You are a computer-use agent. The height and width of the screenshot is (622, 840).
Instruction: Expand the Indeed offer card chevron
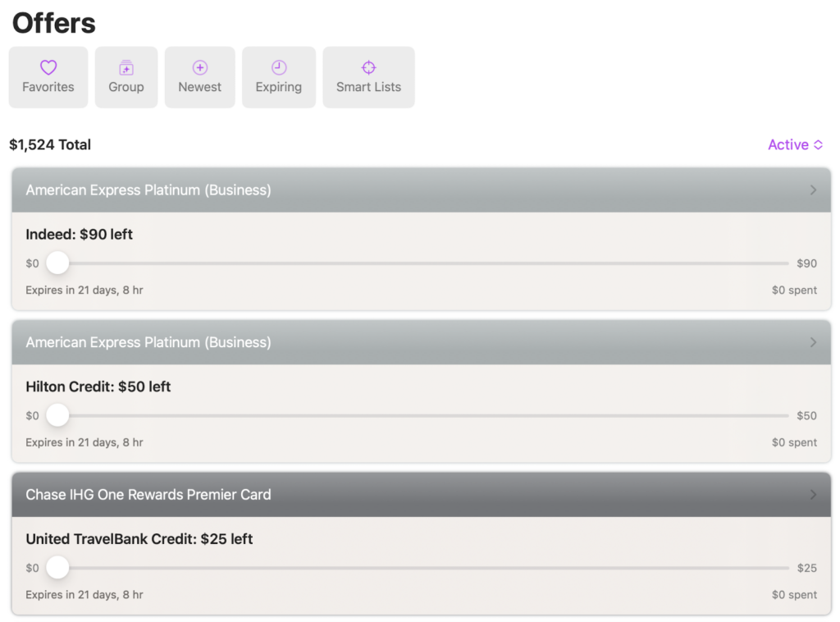[813, 190]
